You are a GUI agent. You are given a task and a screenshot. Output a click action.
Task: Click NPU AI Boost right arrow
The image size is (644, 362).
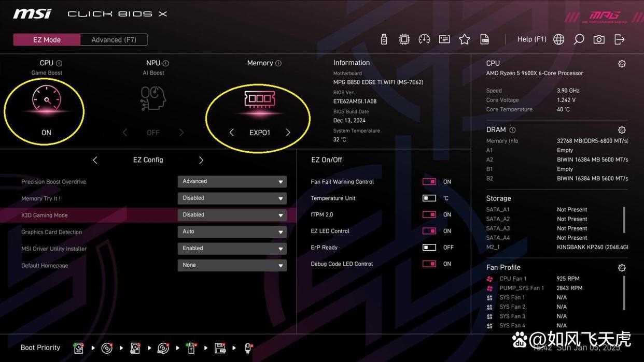click(x=181, y=133)
